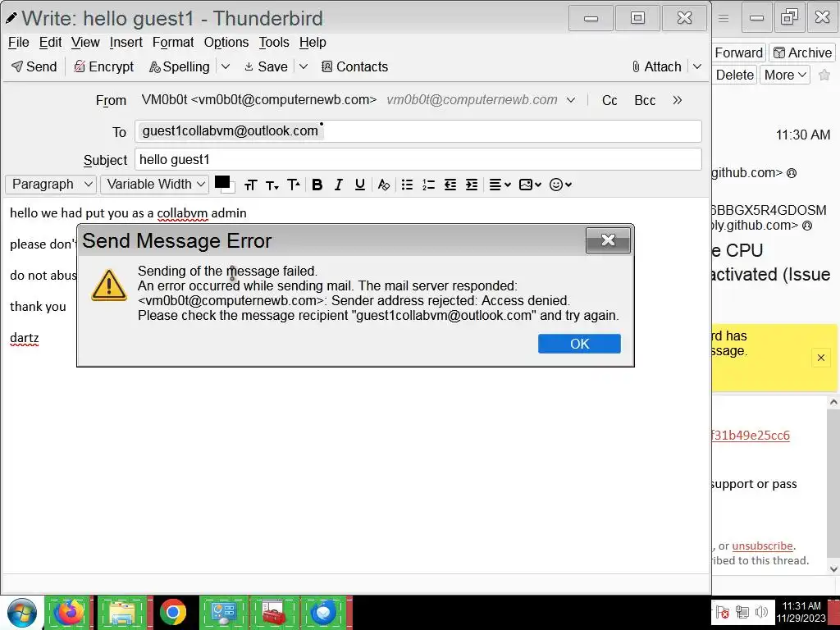Choose text color via black swatch

[x=221, y=182]
